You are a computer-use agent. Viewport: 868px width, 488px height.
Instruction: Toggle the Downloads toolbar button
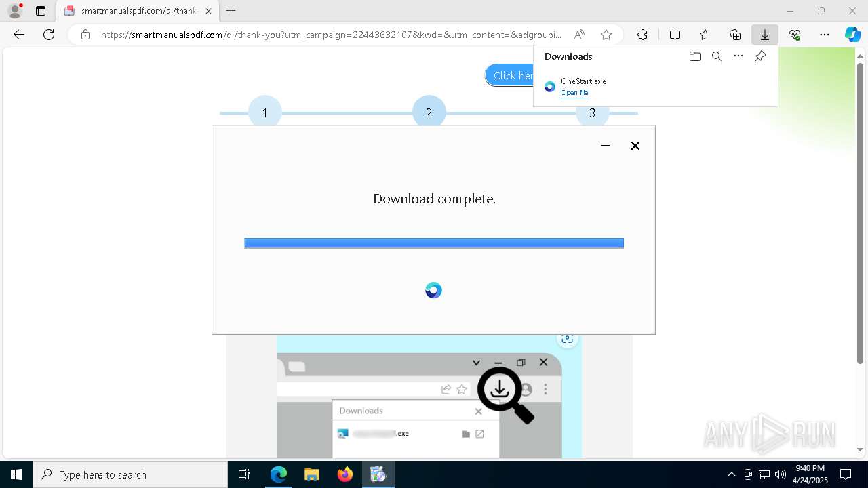pos(764,35)
